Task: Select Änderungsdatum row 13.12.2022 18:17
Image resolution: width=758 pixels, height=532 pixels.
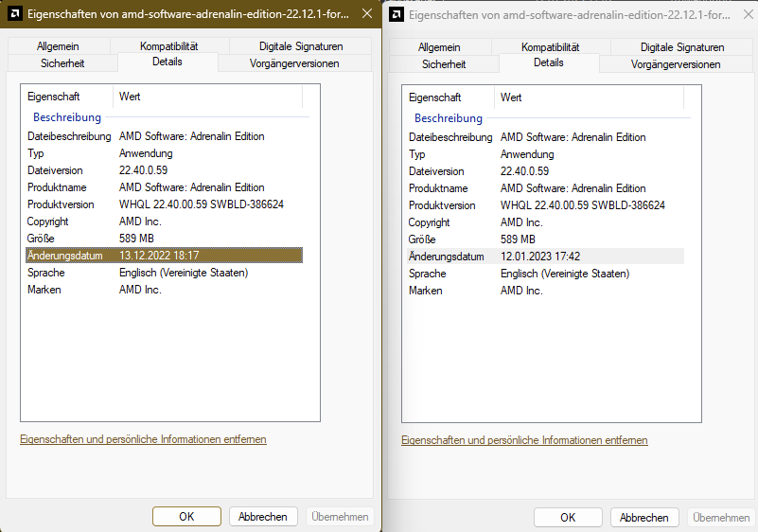Action: click(164, 256)
